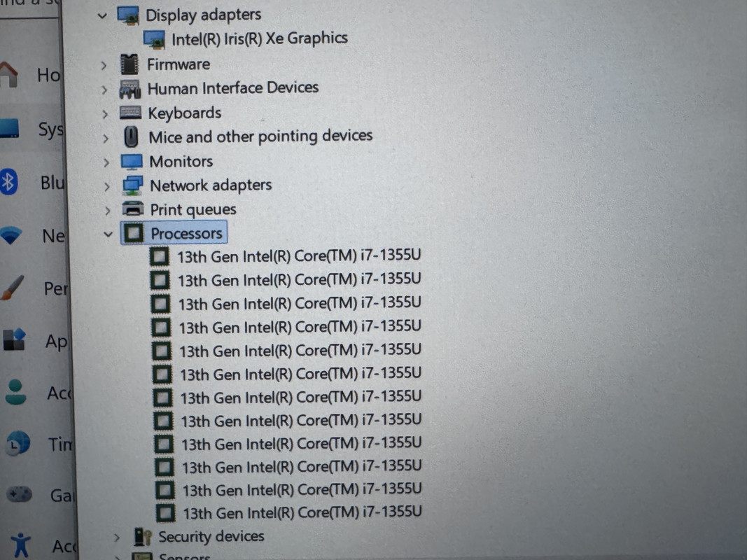The width and height of the screenshot is (747, 560).
Task: Select the Processors label
Action: coord(186,233)
